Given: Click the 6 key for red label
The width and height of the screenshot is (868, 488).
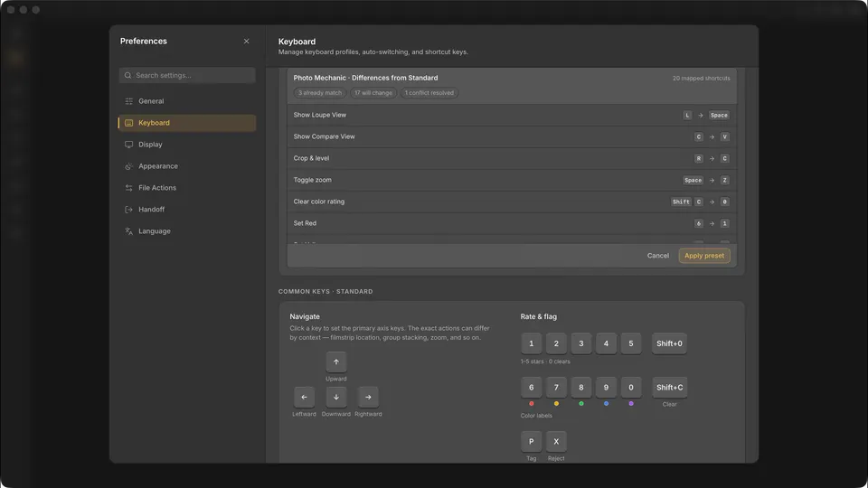Looking at the screenshot, I should point(532,388).
